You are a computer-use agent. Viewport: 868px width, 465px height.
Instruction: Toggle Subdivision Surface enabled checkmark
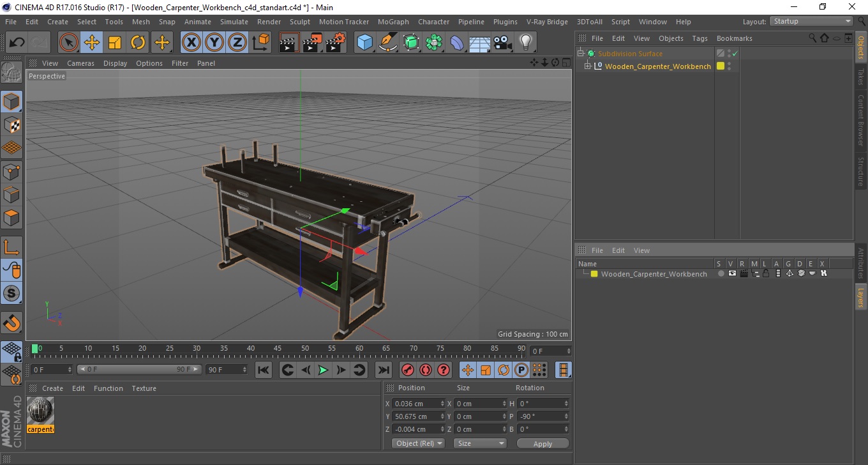(x=735, y=54)
